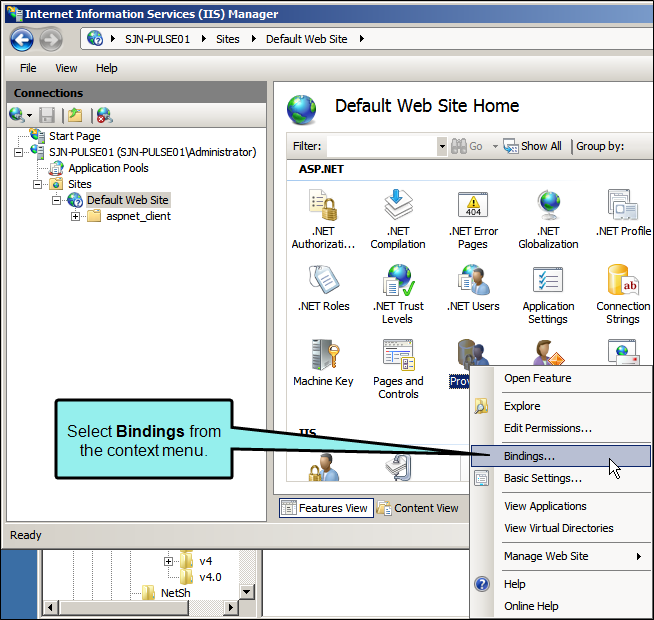Click the vertical scrollbar down arrow in background window

tap(247, 591)
